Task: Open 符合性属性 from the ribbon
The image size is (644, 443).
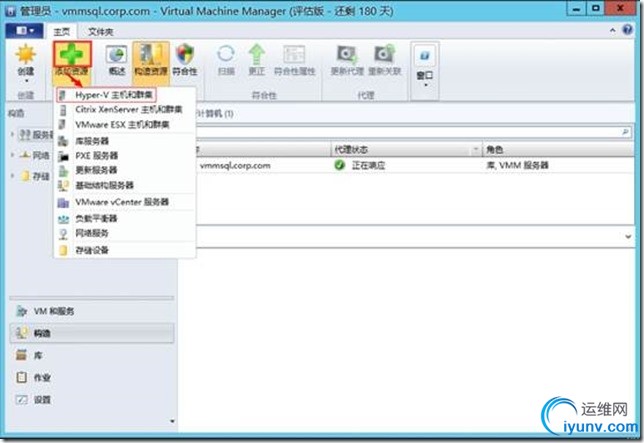Action: pyautogui.click(x=294, y=60)
